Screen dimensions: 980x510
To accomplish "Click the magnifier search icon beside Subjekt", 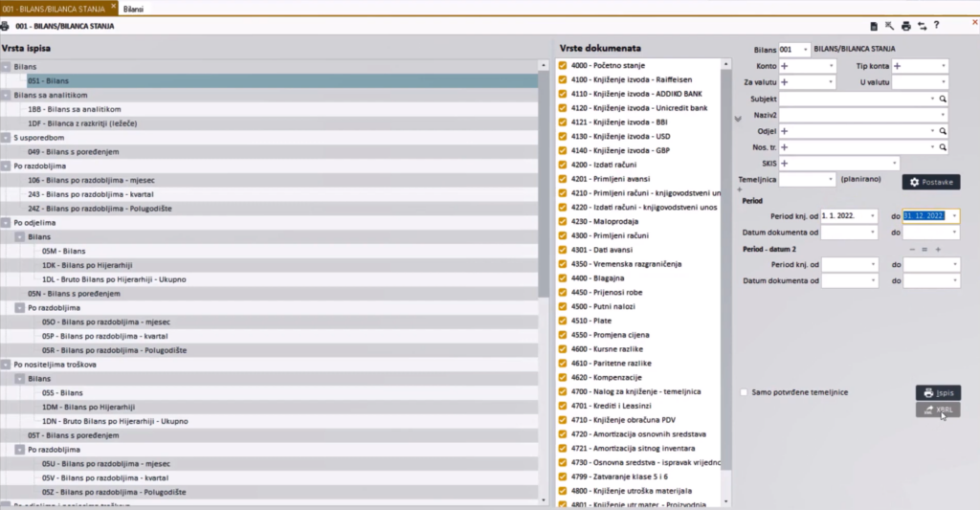I will (942, 99).
